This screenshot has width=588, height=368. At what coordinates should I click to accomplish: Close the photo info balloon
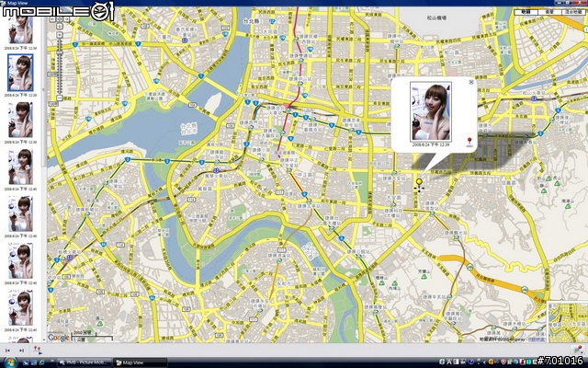coord(471,82)
